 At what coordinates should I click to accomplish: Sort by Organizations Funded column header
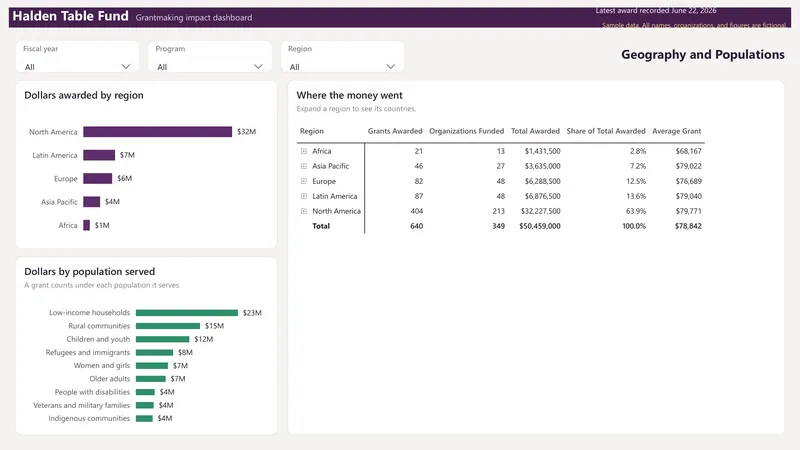click(466, 131)
